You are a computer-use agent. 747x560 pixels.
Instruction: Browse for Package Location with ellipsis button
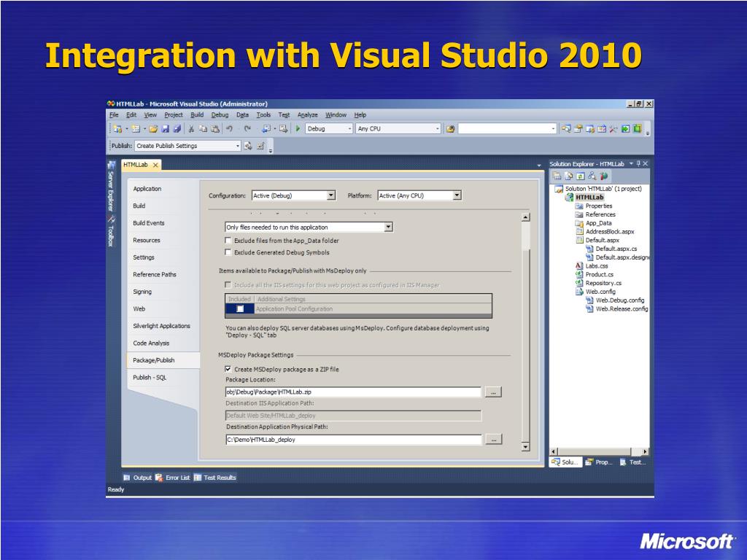click(493, 392)
